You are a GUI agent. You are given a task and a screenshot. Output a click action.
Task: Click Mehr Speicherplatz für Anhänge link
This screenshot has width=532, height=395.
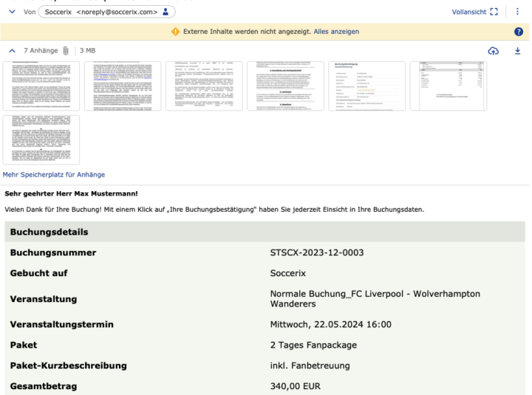coord(54,175)
